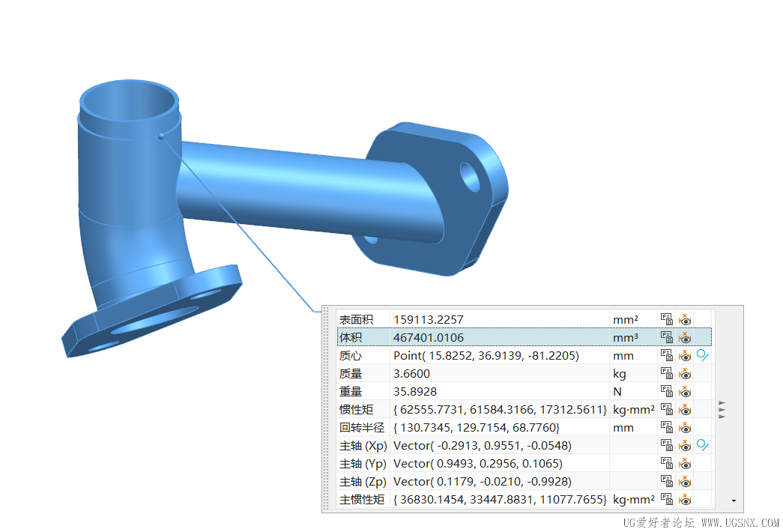The image size is (783, 532).
Task: Select the 表面积 label cell
Action: pyautogui.click(x=363, y=319)
